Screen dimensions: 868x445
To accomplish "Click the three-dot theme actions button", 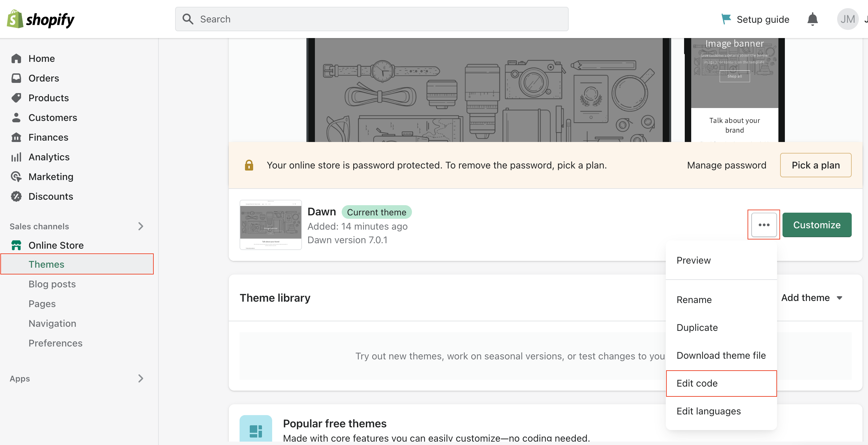I will (x=764, y=225).
